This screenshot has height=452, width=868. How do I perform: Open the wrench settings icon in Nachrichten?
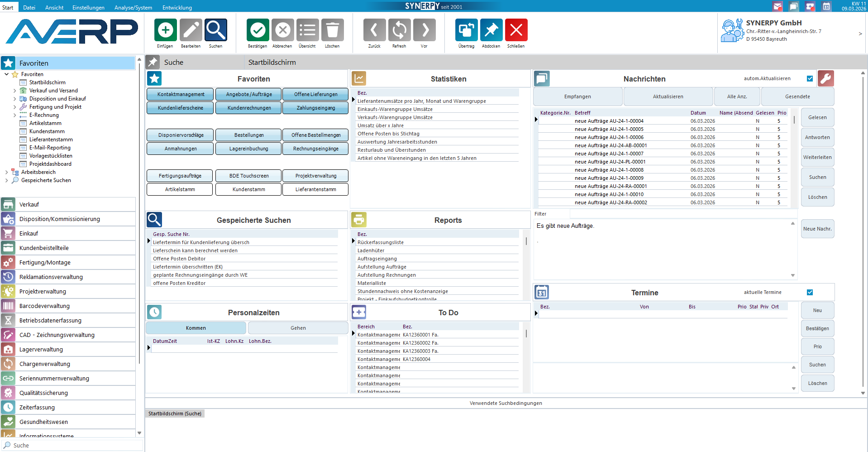[x=825, y=78]
